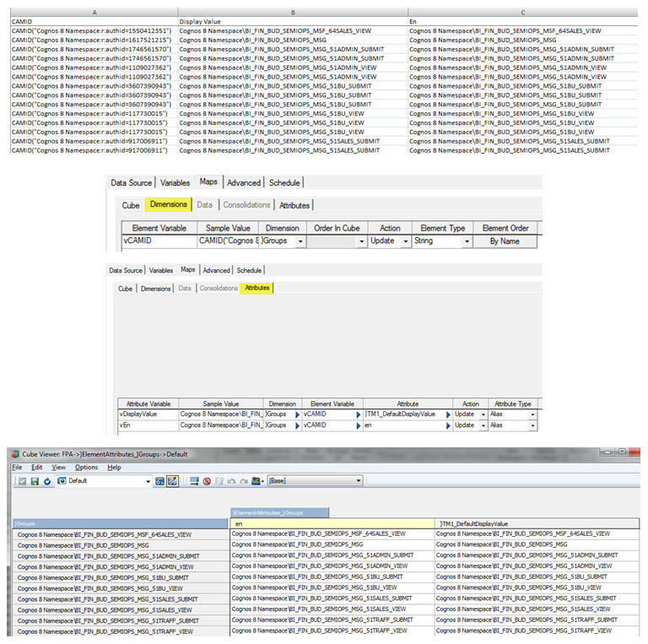Click the view icon inside the Default combo box
This screenshot has width=648, height=644.
(62, 481)
